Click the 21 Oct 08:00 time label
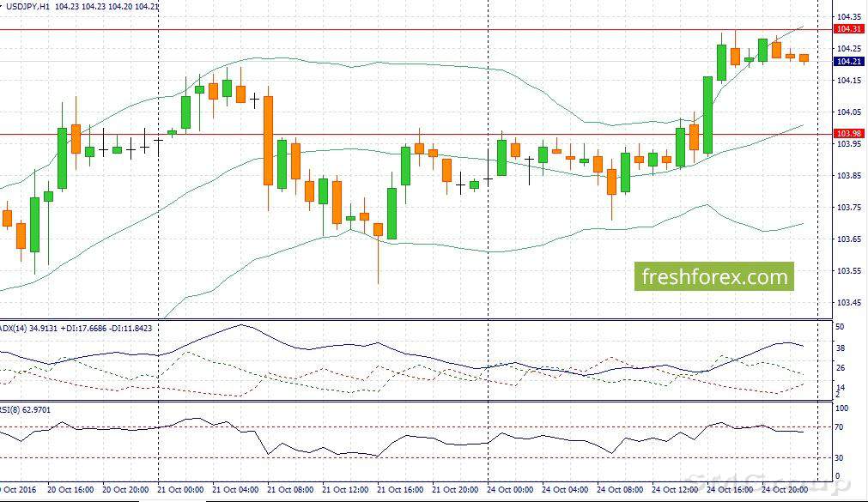 tap(290, 490)
